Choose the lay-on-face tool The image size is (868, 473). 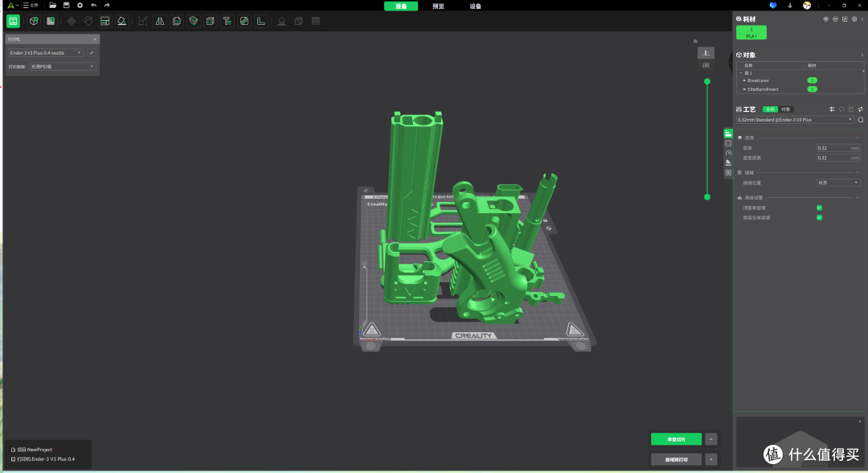coord(122,21)
